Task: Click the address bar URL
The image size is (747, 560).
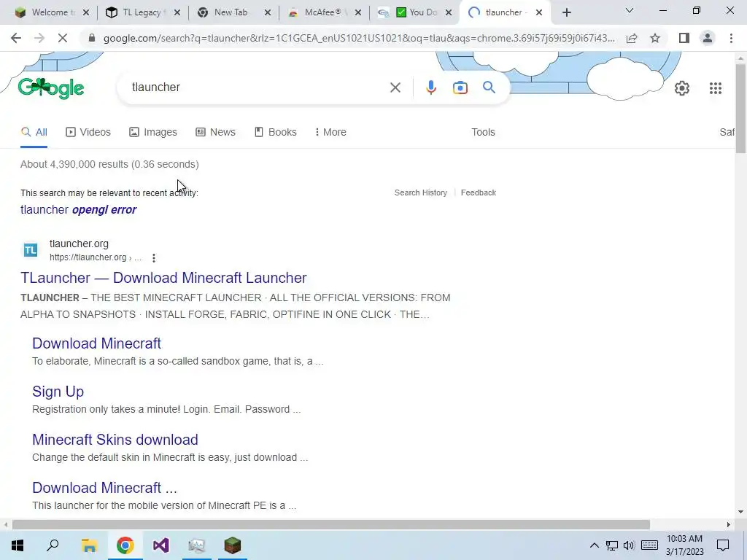Action: 359,38
